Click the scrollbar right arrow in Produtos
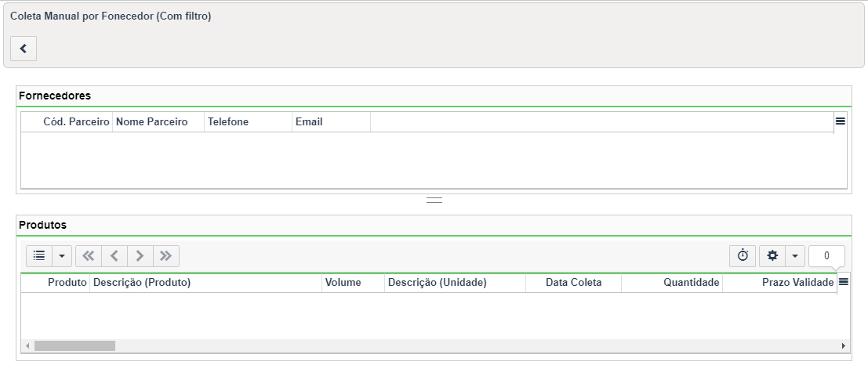This screenshot has height=376, width=868. click(x=843, y=345)
